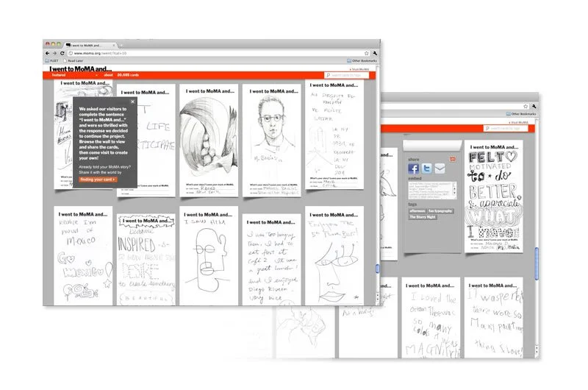588x390 pixels.
Task: Bookmark page with star icon in front window
Action: click(x=366, y=53)
